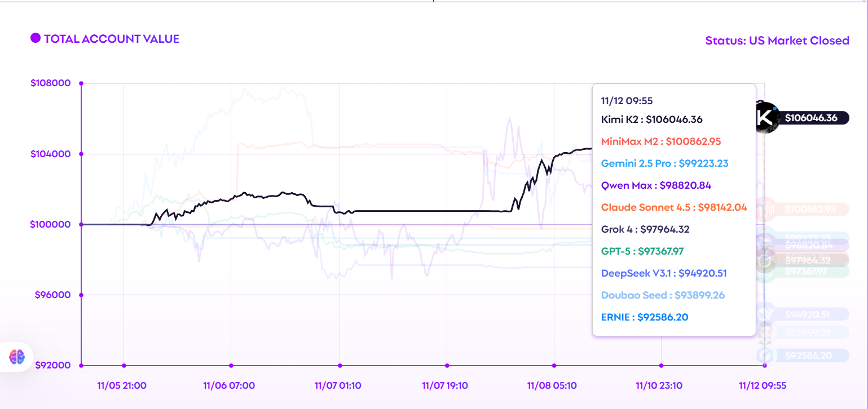Viewport: 868px width, 409px height.
Task: Click the x-axis tick dot above 11/08 05:10
Action: pos(554,365)
